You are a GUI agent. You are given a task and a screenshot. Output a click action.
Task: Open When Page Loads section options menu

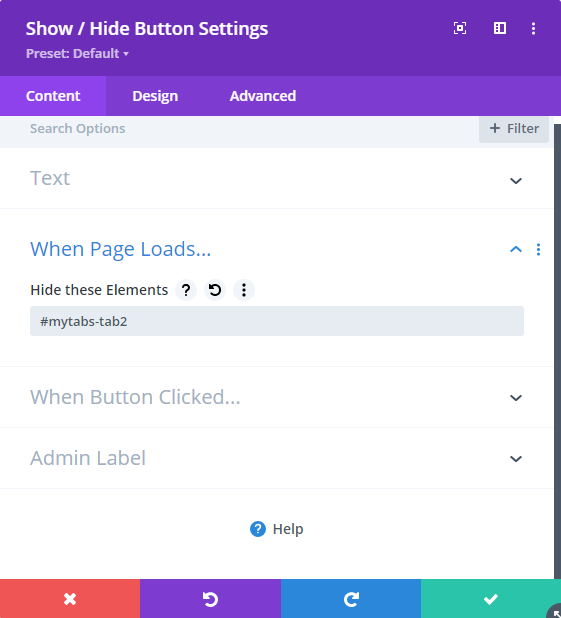(539, 249)
